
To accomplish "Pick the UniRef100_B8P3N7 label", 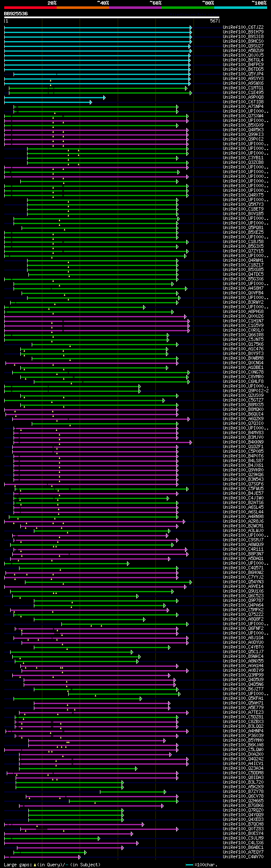I will [243, 554].
